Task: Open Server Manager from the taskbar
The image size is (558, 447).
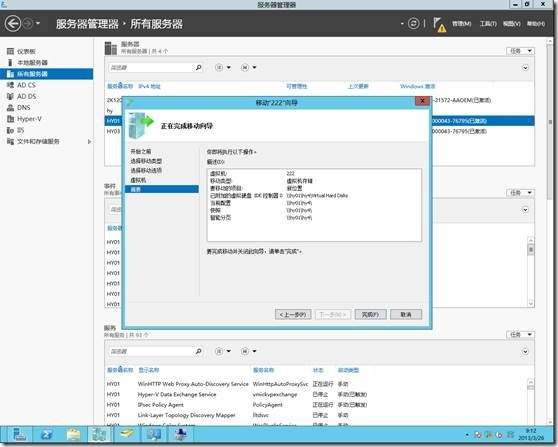Action: (19, 435)
